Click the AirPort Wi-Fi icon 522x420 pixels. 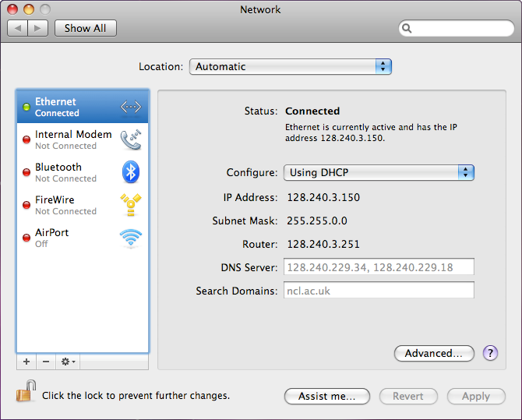point(130,238)
